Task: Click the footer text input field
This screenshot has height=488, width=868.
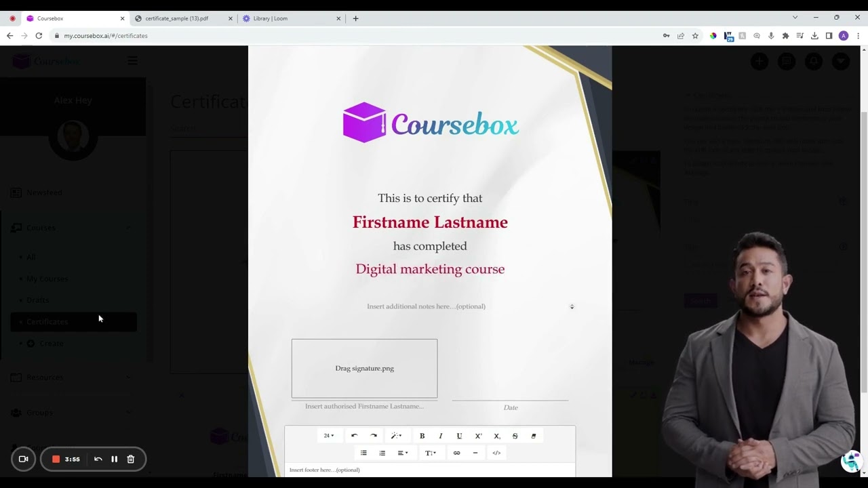Action: (430, 470)
